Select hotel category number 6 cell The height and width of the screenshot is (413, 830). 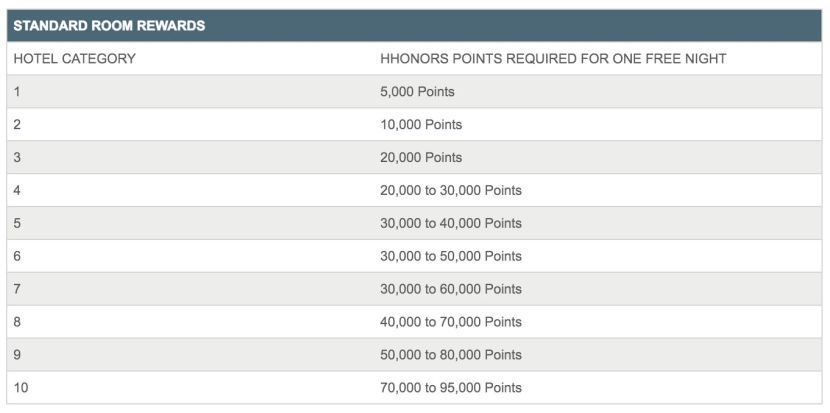[x=18, y=257]
